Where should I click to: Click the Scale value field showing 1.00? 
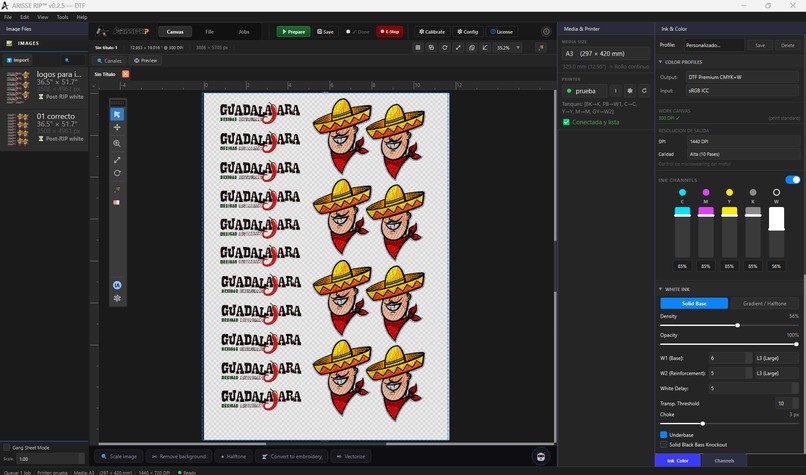pos(50,459)
